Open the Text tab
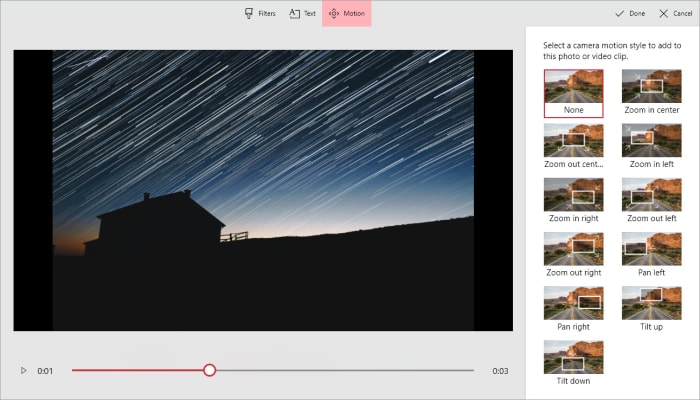 tap(302, 13)
